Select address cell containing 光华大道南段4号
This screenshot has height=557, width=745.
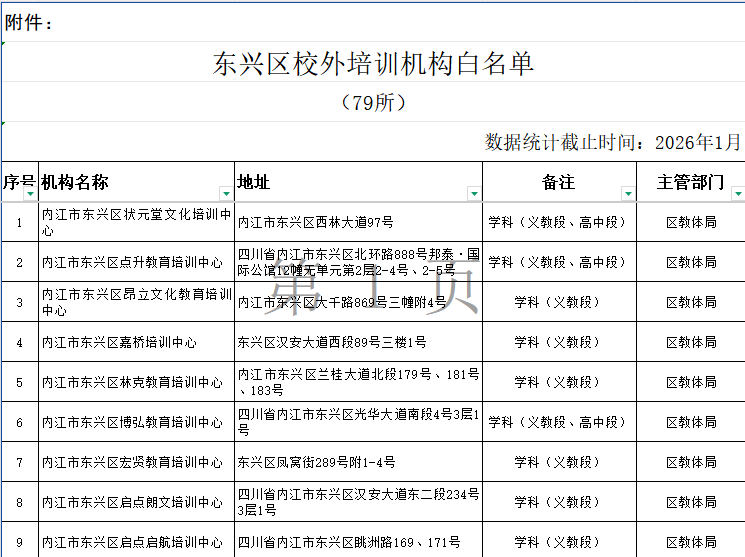358,422
